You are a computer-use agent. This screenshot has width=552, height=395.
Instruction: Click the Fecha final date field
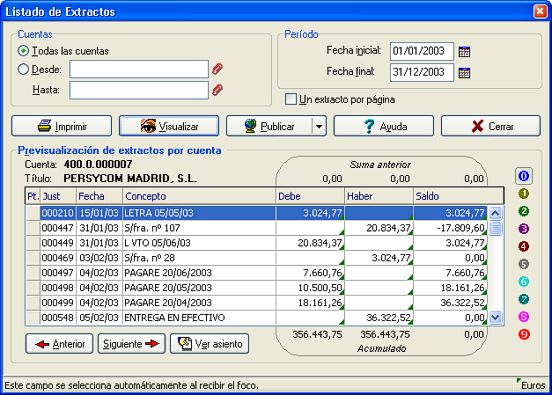pyautogui.click(x=422, y=73)
